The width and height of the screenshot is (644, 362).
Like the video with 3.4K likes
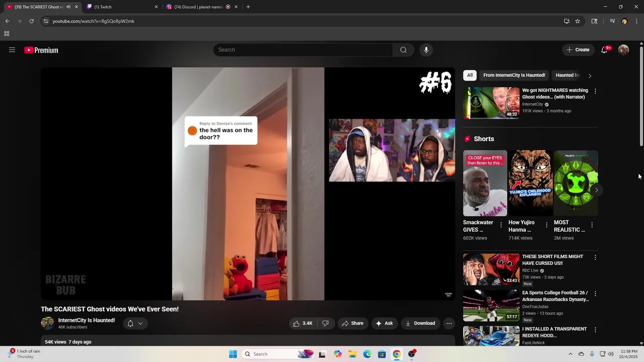point(303,323)
